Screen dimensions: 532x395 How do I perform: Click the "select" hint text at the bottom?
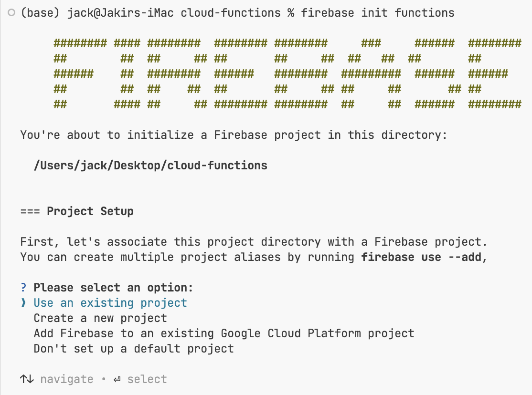click(x=147, y=379)
